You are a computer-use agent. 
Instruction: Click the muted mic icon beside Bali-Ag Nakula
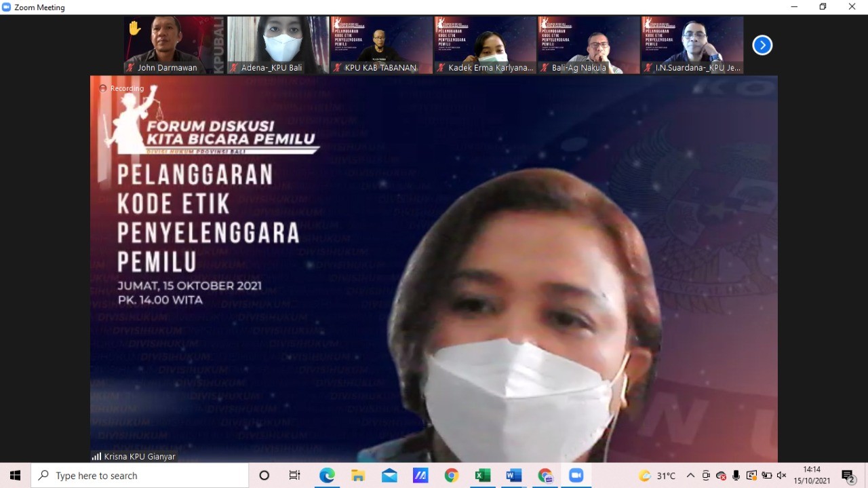coord(544,68)
